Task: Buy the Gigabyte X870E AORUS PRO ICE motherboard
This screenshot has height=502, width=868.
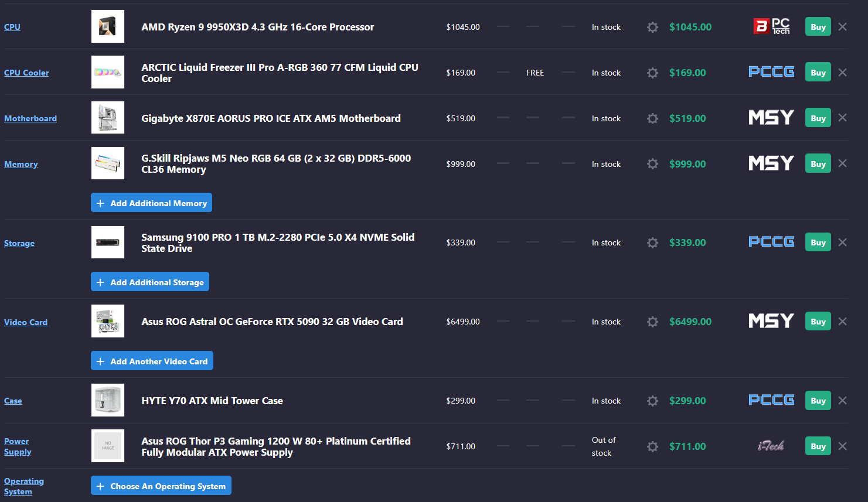Action: point(818,118)
